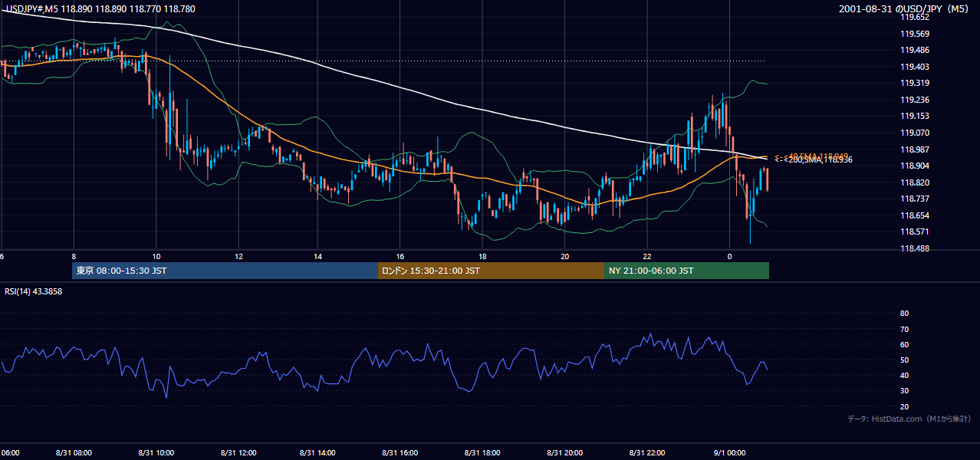The width and height of the screenshot is (980, 460).
Task: Click price axis value 118.737
Action: pyautogui.click(x=916, y=199)
